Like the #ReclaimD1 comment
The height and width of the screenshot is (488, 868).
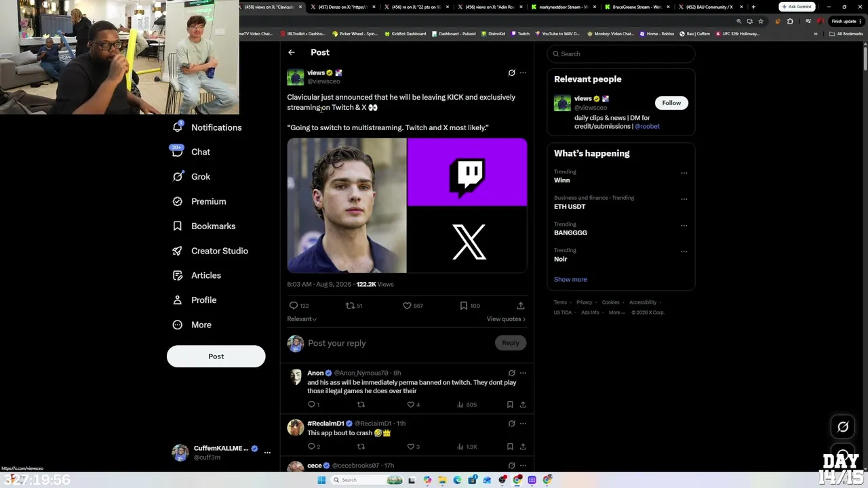click(x=410, y=447)
